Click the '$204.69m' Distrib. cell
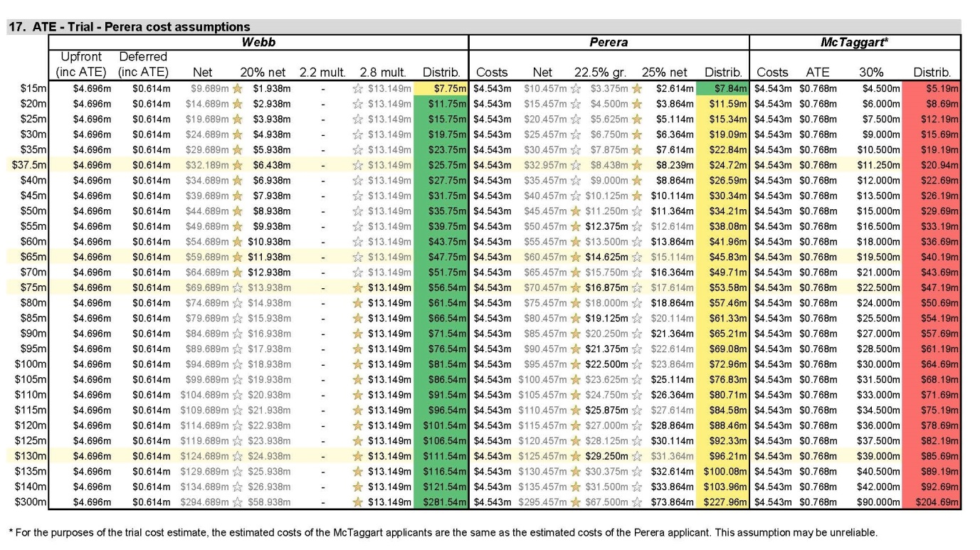Screen dimensions: 980x550 932,502
